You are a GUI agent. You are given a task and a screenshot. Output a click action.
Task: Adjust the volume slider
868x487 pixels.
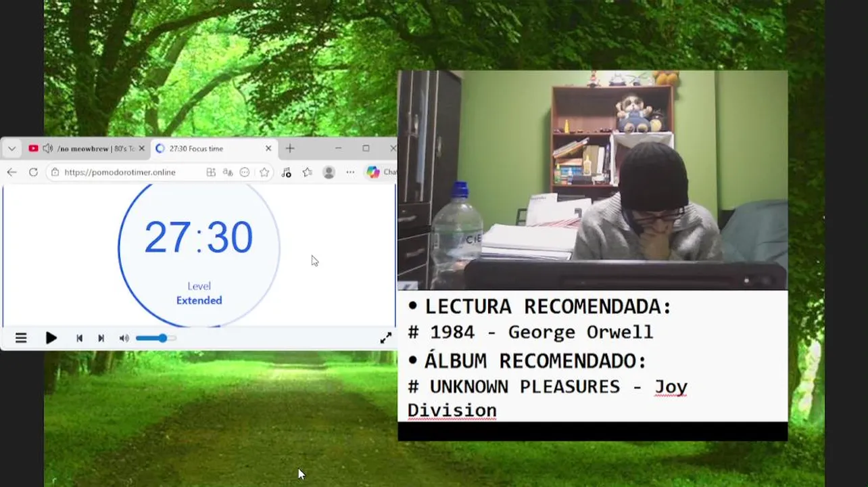(156, 338)
